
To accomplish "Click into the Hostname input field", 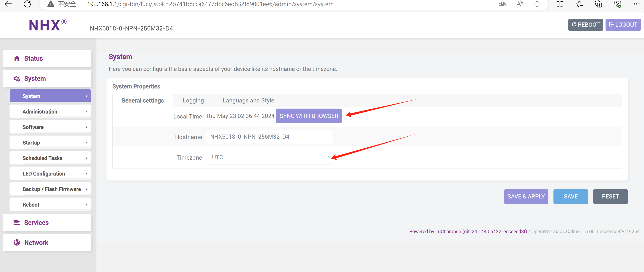I will point(269,137).
